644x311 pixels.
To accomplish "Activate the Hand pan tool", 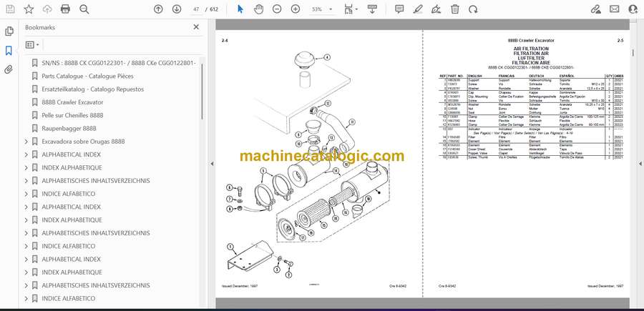I will (258, 9).
